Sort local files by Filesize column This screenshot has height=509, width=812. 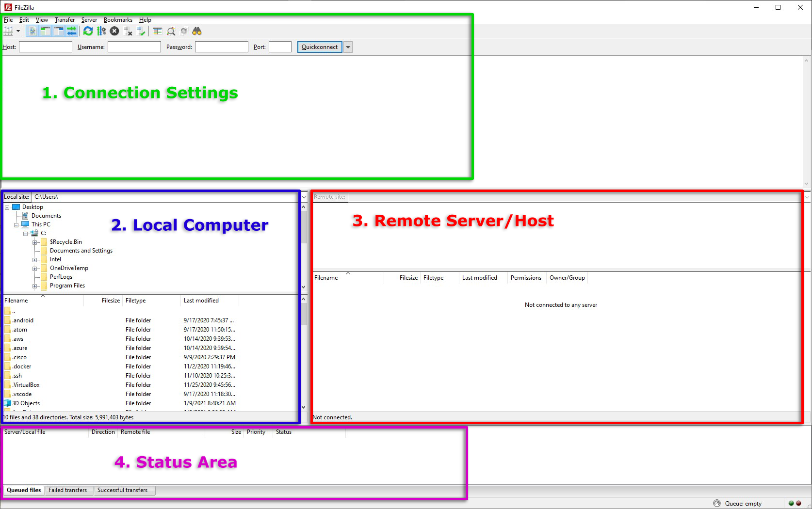103,301
